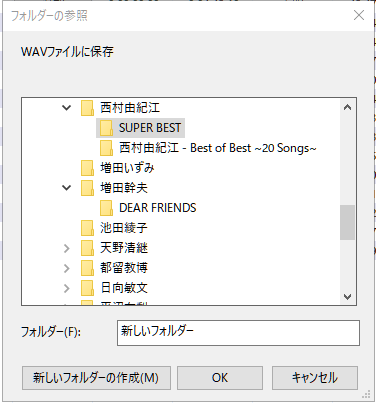Click the Best of Best ~20 Songs~ folder icon
This screenshot has height=403, width=376.
pyautogui.click(x=106, y=148)
